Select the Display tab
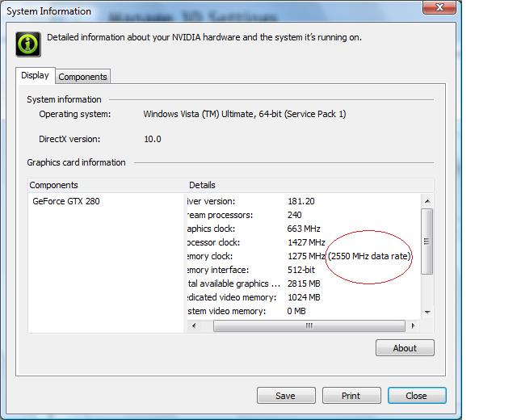 (x=35, y=75)
